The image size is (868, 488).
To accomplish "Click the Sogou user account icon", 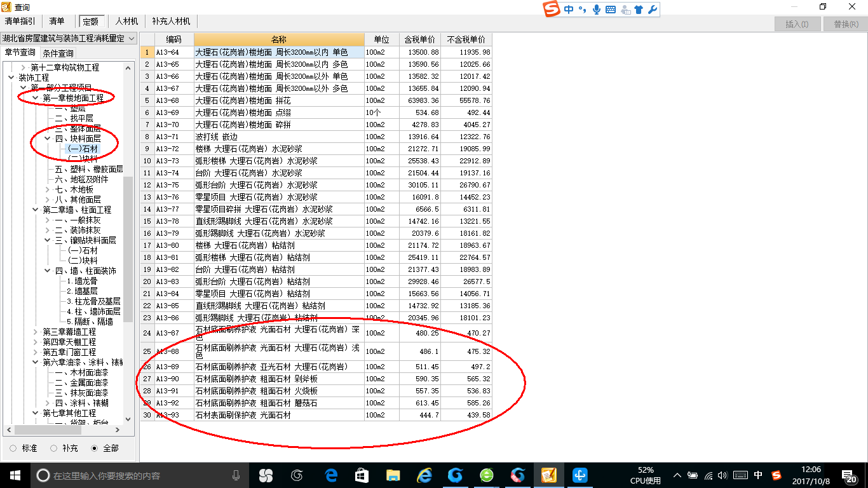I will tap(625, 9).
